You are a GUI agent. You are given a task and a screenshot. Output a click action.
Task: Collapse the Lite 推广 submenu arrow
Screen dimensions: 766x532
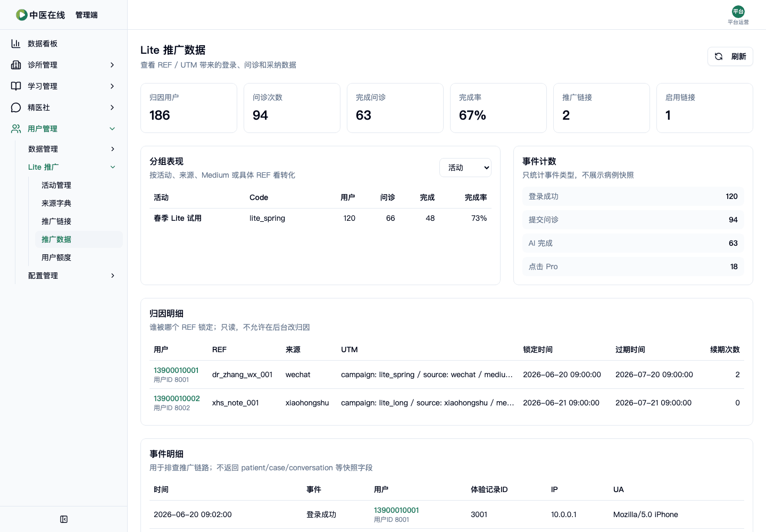coord(113,167)
